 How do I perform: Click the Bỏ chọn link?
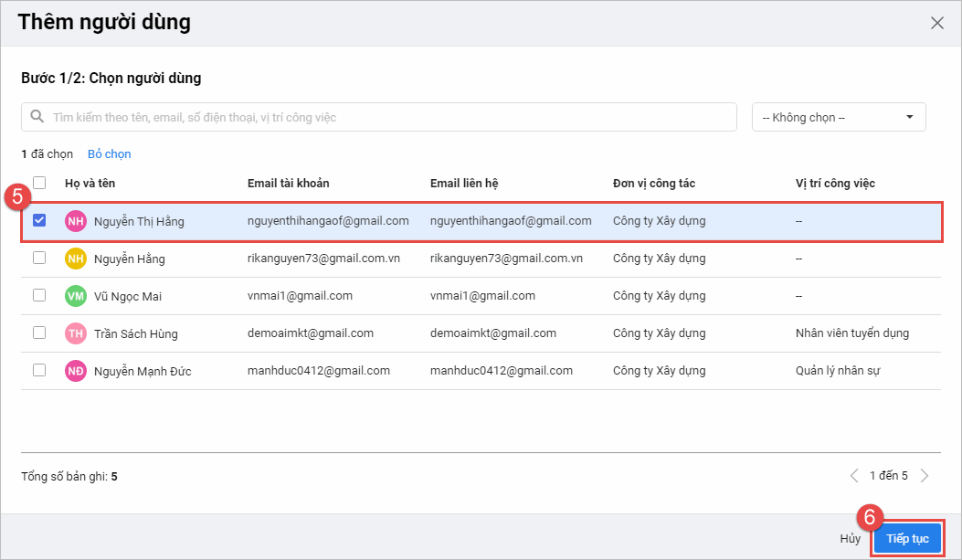pyautogui.click(x=110, y=154)
